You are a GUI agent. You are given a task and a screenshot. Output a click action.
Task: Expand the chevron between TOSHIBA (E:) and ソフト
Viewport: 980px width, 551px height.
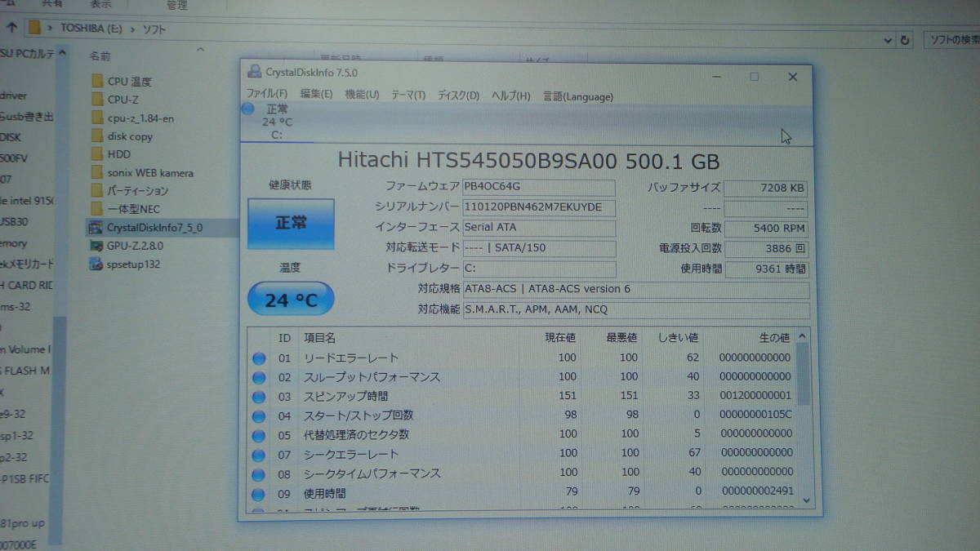tap(133, 29)
